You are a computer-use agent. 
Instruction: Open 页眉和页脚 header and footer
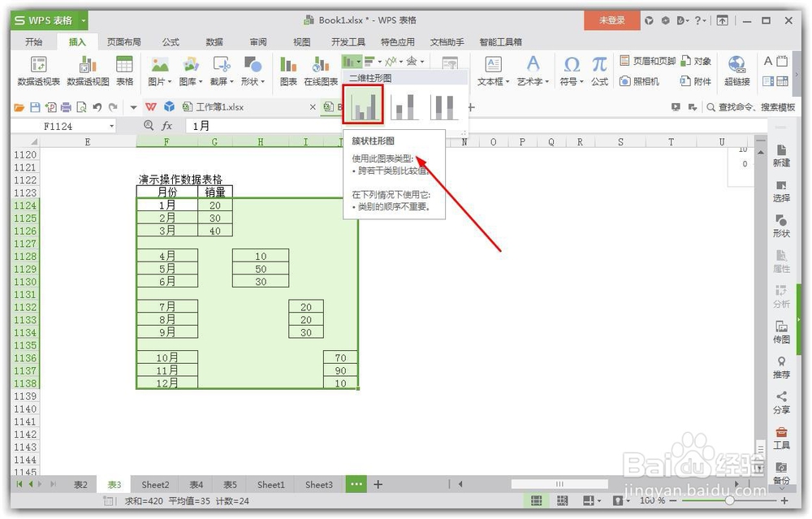coord(647,61)
